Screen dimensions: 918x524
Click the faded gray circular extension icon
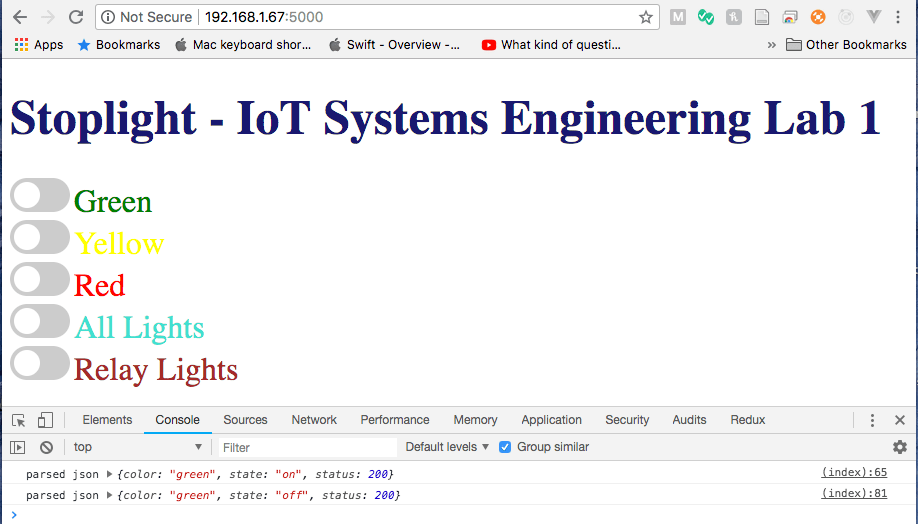pos(846,17)
